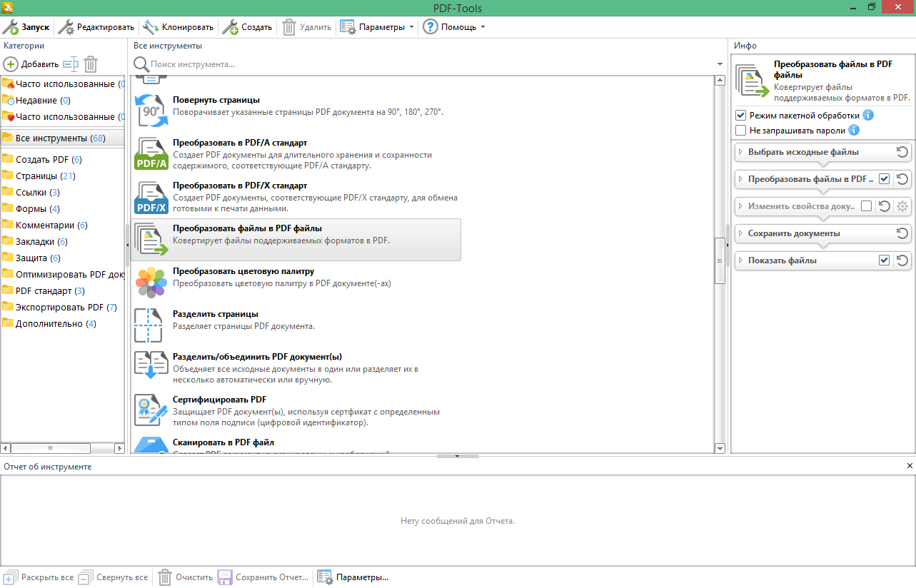The height and width of the screenshot is (588, 916).
Task: Click Добавить category button
Action: tap(31, 64)
